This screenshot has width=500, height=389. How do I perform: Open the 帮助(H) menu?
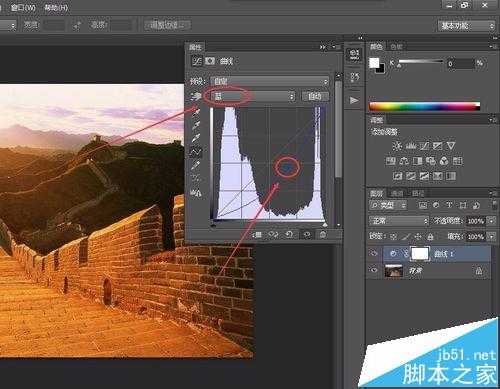[56, 7]
